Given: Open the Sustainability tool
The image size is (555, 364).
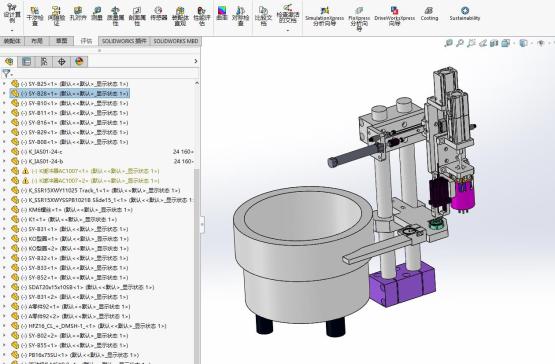Looking at the screenshot, I should pyautogui.click(x=465, y=13).
